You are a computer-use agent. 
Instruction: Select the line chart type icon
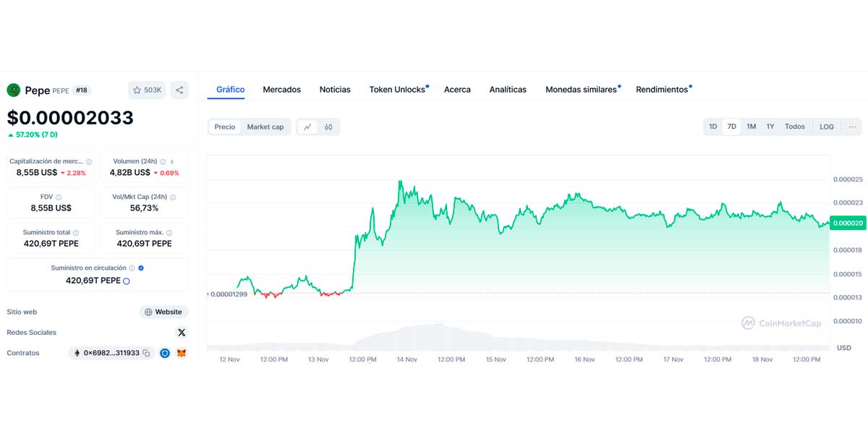[307, 127]
